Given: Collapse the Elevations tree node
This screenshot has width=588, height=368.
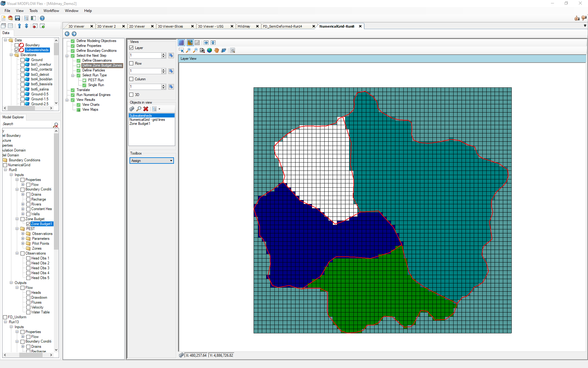Looking at the screenshot, I should click(x=11, y=55).
